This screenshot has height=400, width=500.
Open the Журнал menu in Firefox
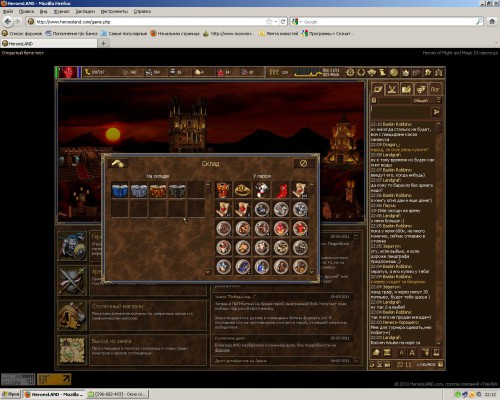coord(62,11)
